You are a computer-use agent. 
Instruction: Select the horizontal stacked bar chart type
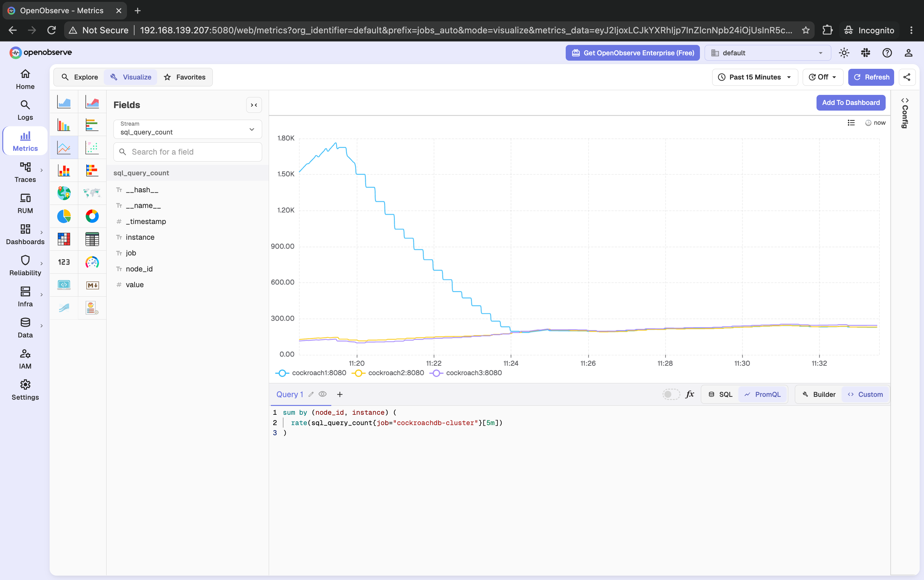tap(92, 170)
